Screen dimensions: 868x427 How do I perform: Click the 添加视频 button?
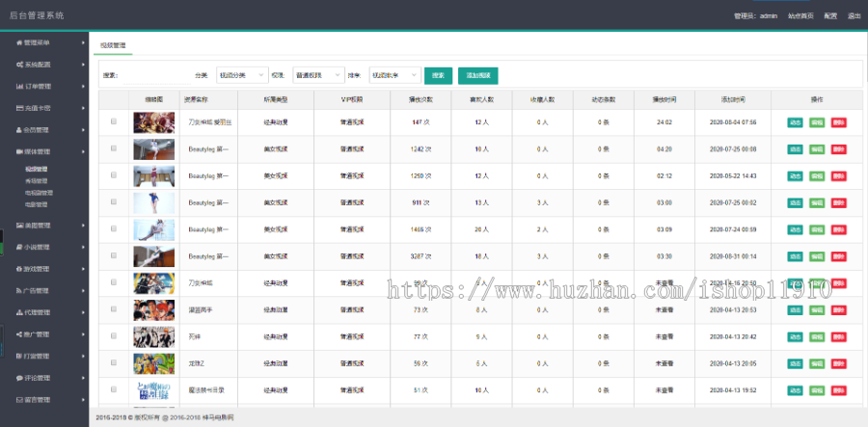click(478, 76)
